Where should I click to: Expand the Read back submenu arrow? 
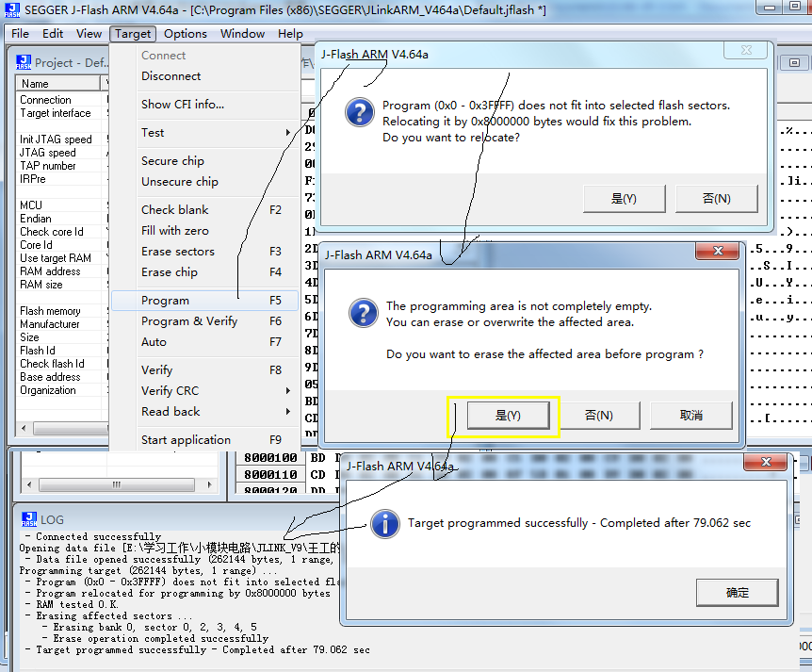point(288,411)
